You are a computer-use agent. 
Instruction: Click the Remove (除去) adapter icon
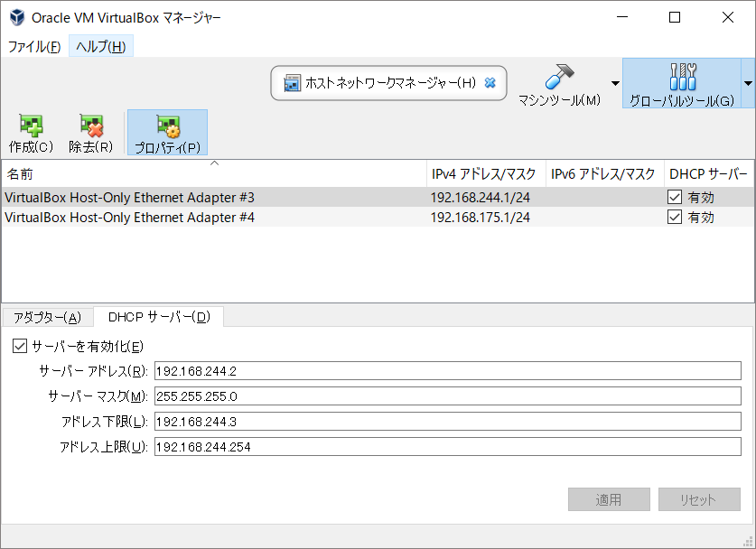(91, 126)
